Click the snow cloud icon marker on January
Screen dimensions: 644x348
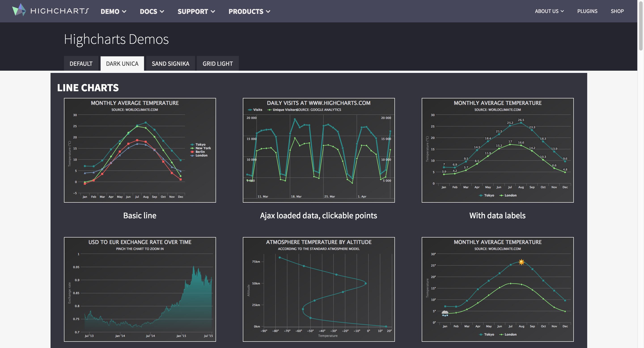(x=445, y=313)
